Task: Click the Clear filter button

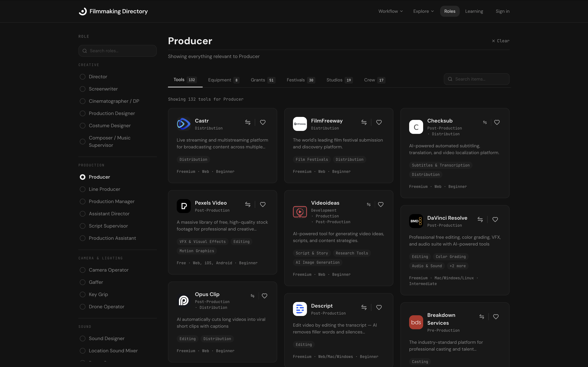Action: tap(500, 41)
